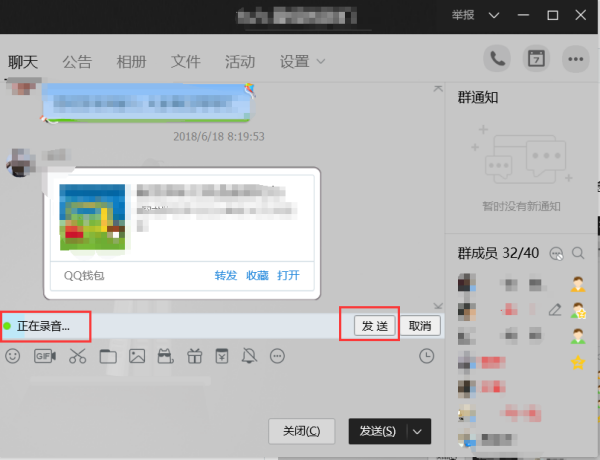This screenshot has width=600, height=460.
Task: Expand the chevron beside 举报
Action: point(494,15)
